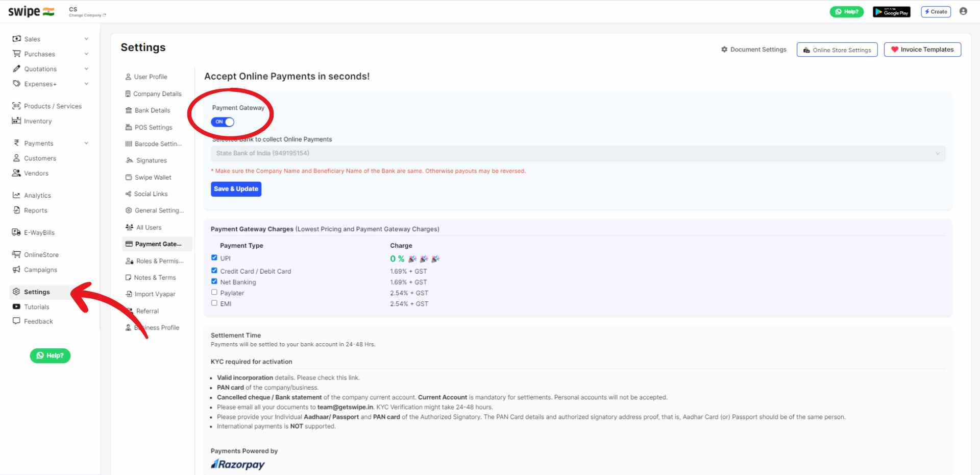Screen dimensions: 980x475
Task: Click the Social Links share icon
Action: pos(129,194)
